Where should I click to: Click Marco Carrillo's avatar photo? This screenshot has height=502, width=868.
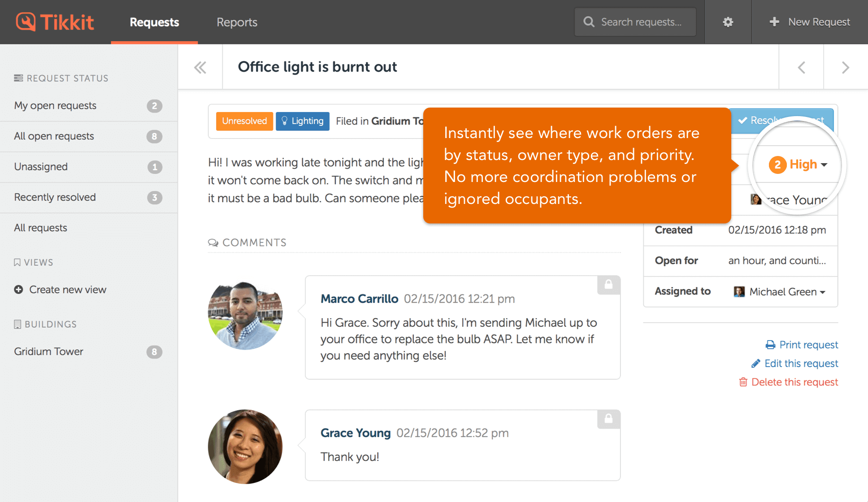(245, 313)
